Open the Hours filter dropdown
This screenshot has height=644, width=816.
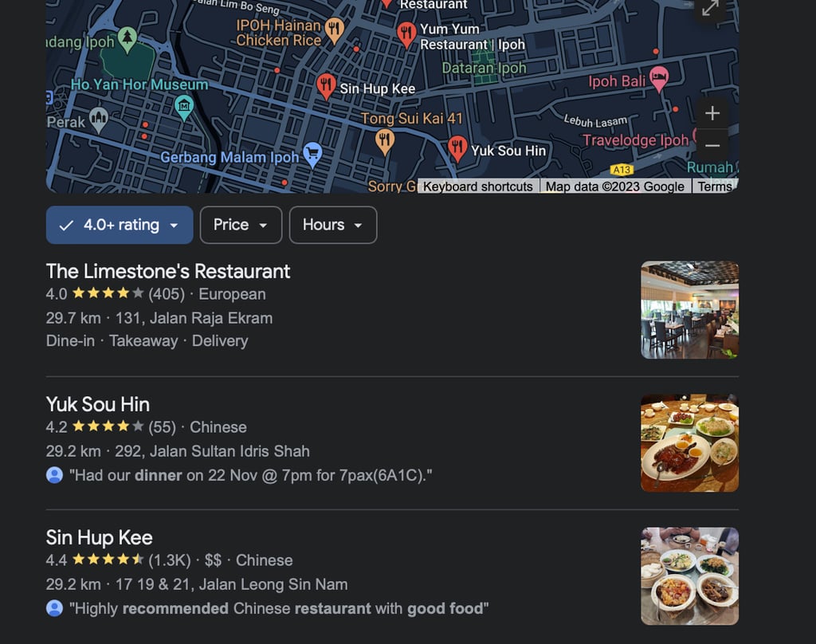point(333,225)
